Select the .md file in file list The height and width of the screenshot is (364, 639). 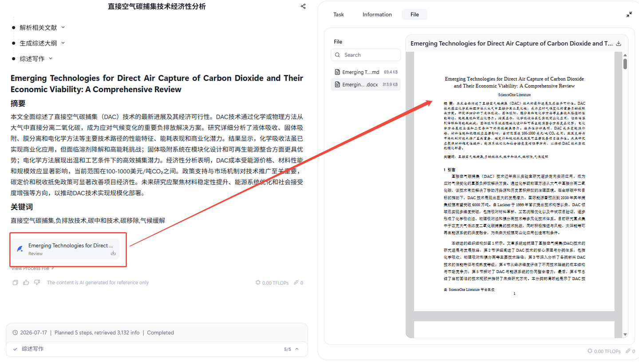click(366, 72)
